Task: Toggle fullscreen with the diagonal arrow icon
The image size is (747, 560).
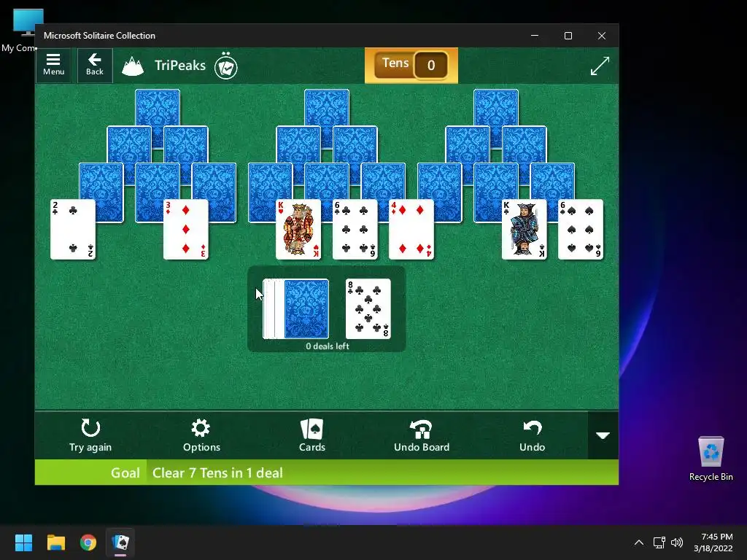Action: pyautogui.click(x=600, y=66)
